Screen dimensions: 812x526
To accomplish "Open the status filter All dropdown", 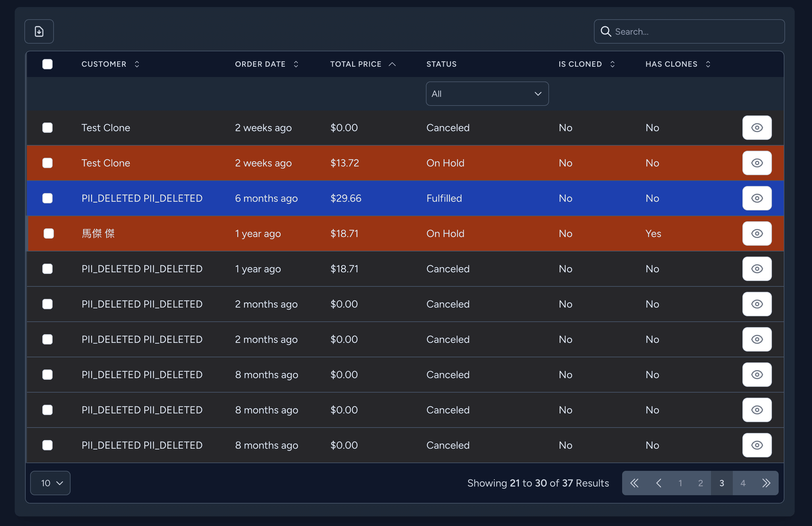I will pos(487,93).
